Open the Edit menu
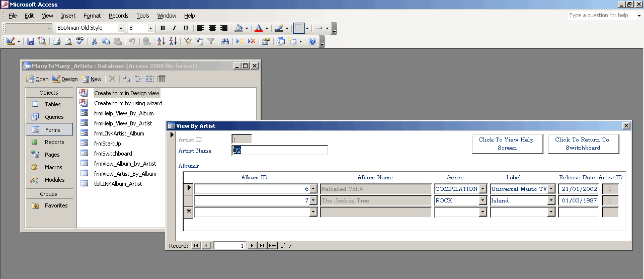The width and height of the screenshot is (644, 279). 29,16
